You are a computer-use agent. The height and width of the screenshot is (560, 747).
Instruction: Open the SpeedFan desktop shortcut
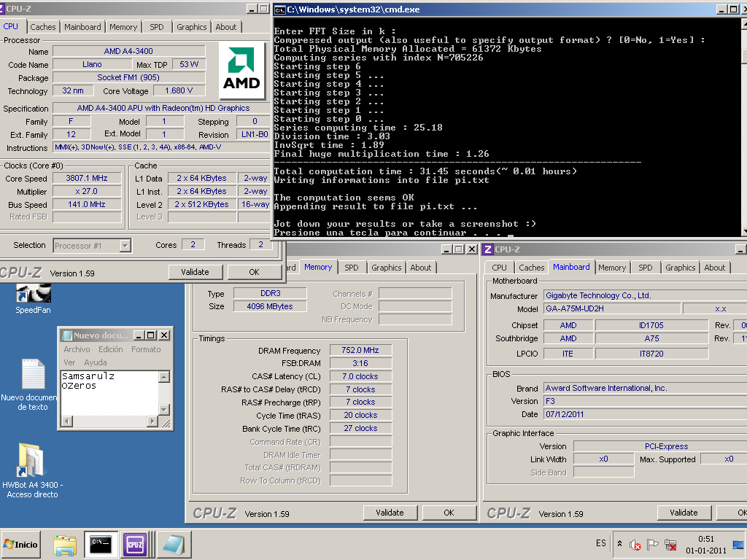coord(33,299)
